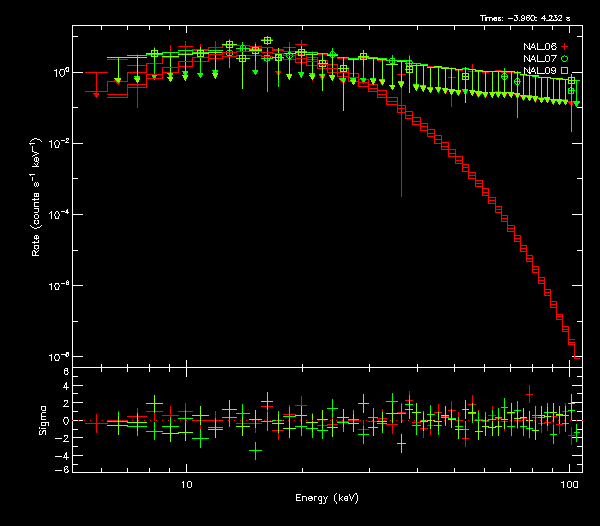Click the red plus marker in legend
This screenshot has height=526, width=600.
(565, 46)
